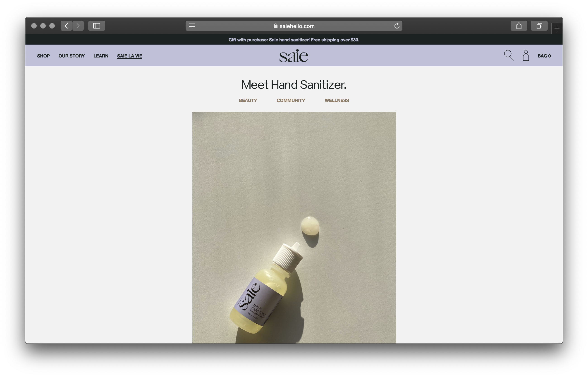Click the saie logo to go home
588x377 pixels.
pyautogui.click(x=294, y=56)
